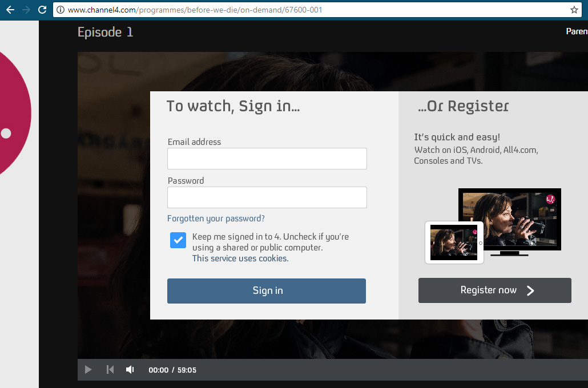Image resolution: width=588 pixels, height=388 pixels.
Task: Open site info via the circled-i icon
Action: pyautogui.click(x=59, y=9)
